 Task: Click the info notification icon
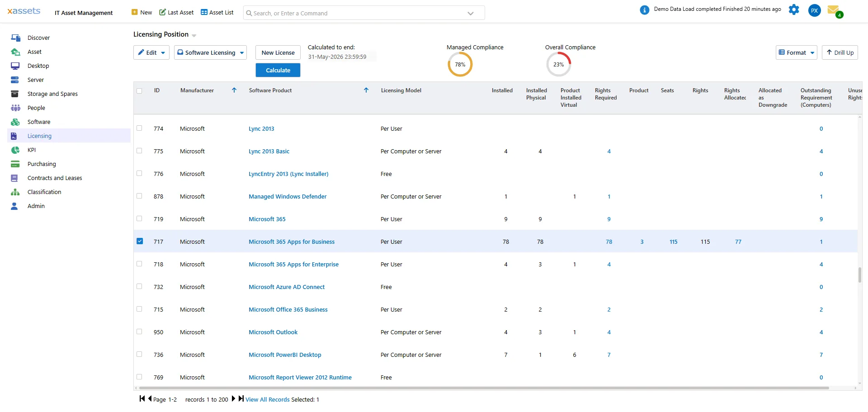coord(645,10)
